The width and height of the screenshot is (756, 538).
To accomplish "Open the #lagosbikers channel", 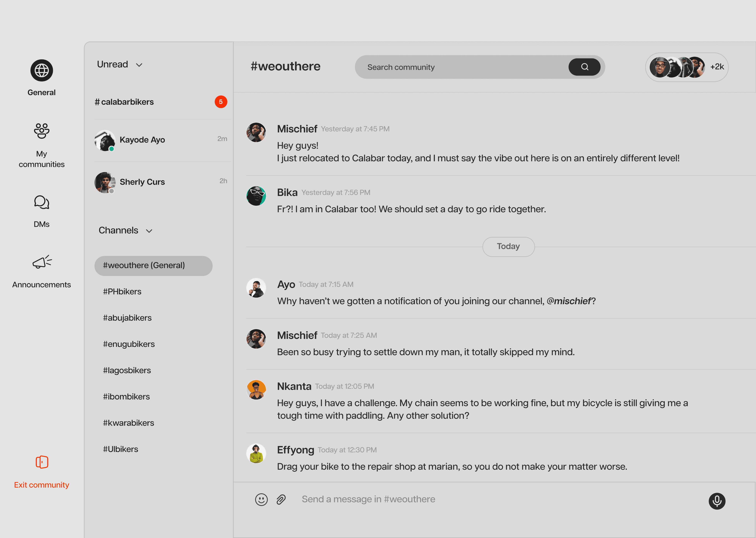I will tap(127, 370).
